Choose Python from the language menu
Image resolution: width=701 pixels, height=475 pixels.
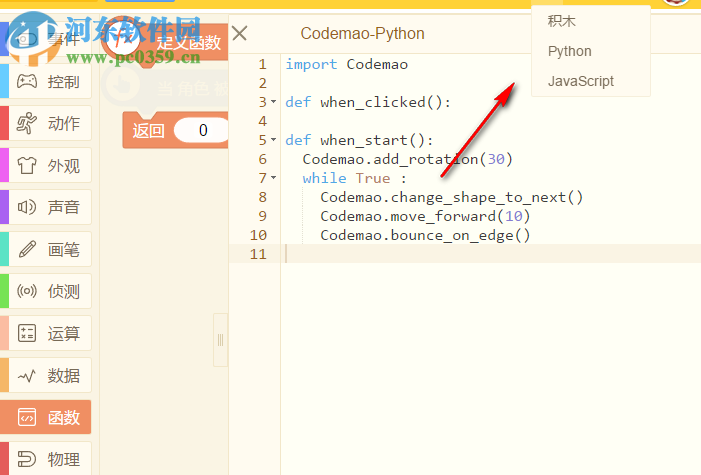click(x=570, y=51)
